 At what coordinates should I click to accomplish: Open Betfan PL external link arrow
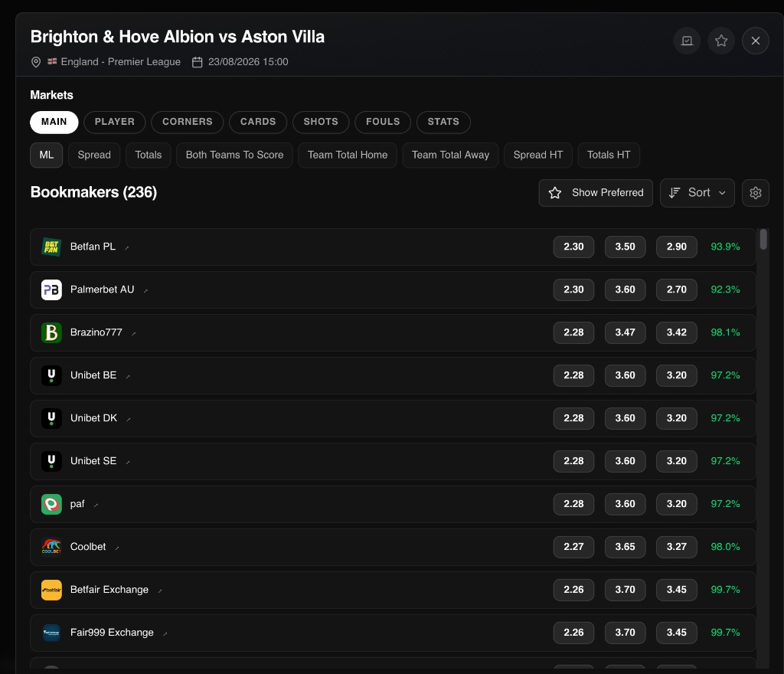(127, 247)
